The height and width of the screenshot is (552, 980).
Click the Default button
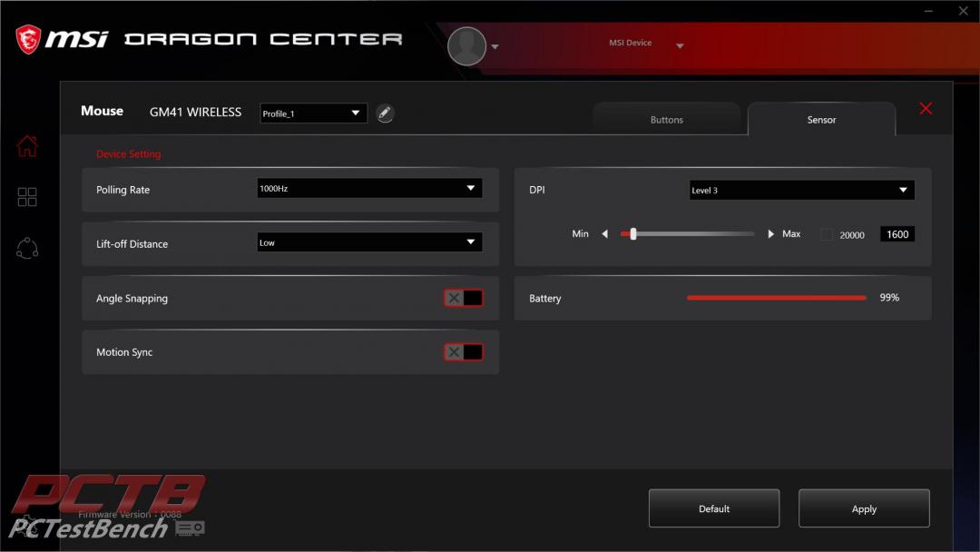(714, 508)
